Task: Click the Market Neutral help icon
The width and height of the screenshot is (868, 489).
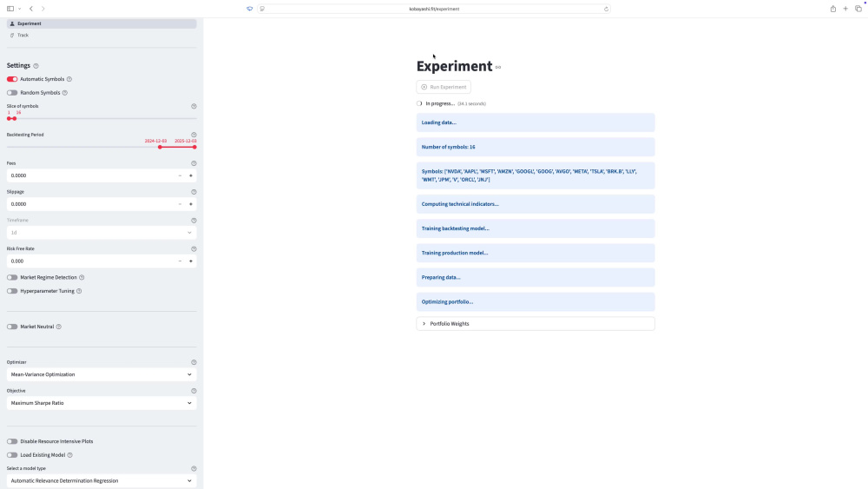Action: click(59, 327)
